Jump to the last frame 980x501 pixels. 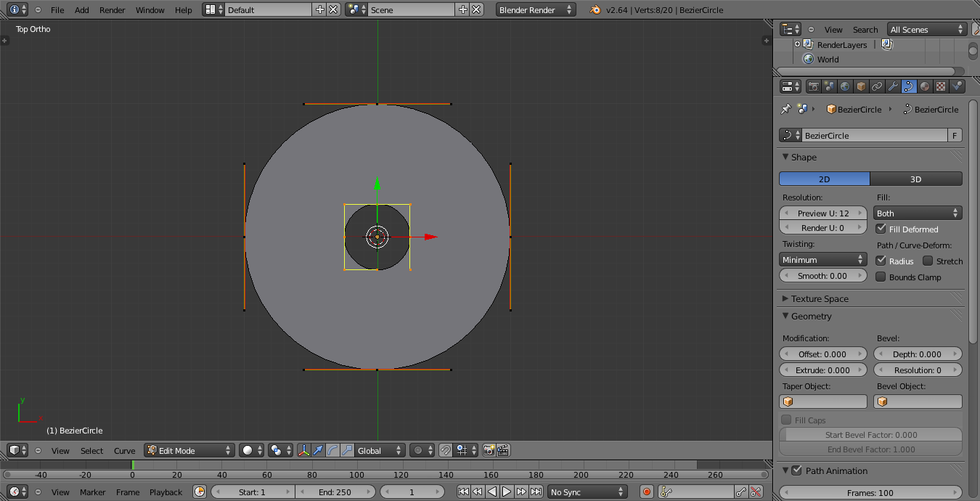coord(536,492)
